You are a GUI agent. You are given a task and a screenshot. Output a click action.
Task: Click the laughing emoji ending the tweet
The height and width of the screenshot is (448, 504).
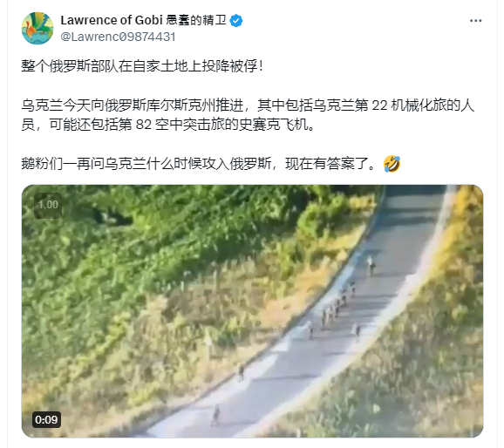click(392, 164)
